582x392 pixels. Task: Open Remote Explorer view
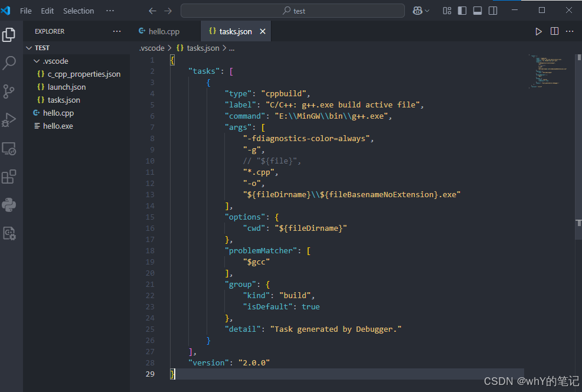(8, 149)
